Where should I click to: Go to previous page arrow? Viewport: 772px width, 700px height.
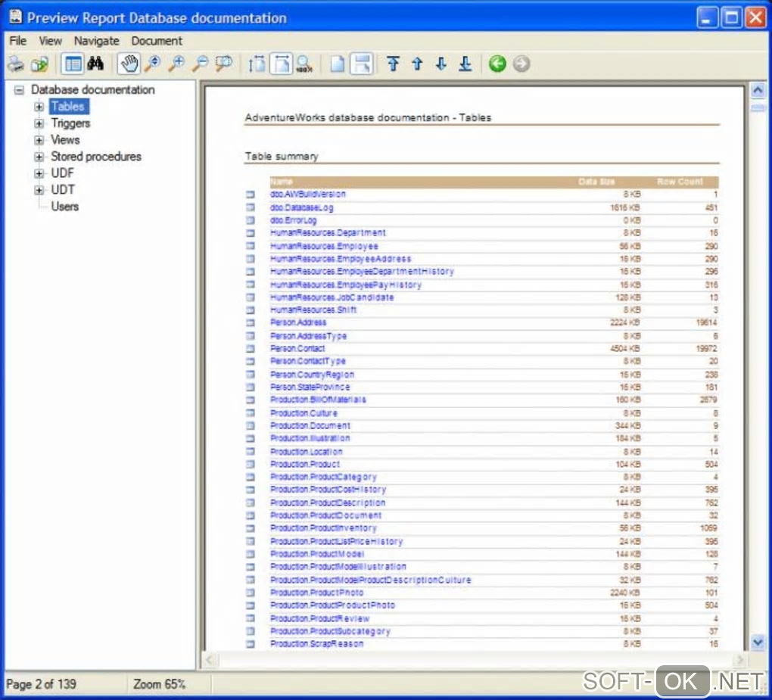[417, 64]
